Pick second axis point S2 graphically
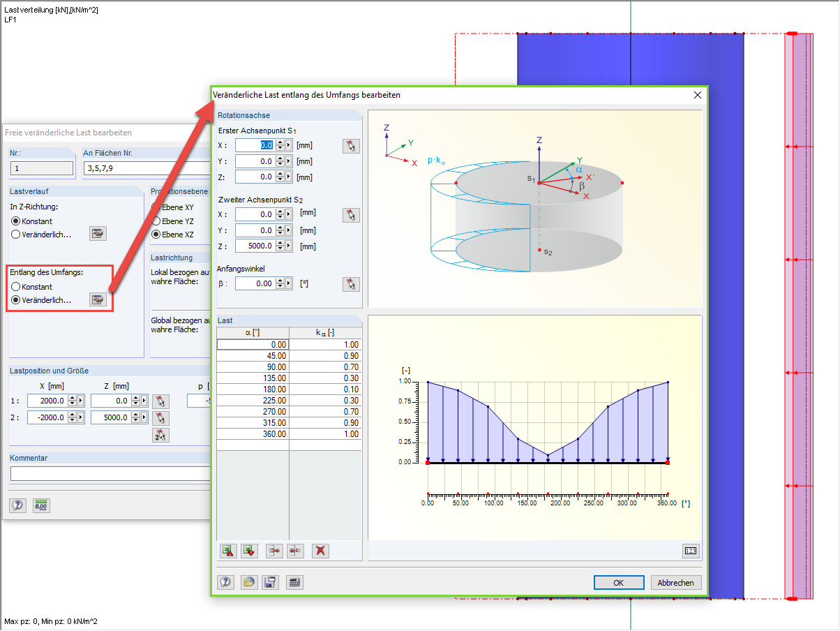 pos(351,215)
